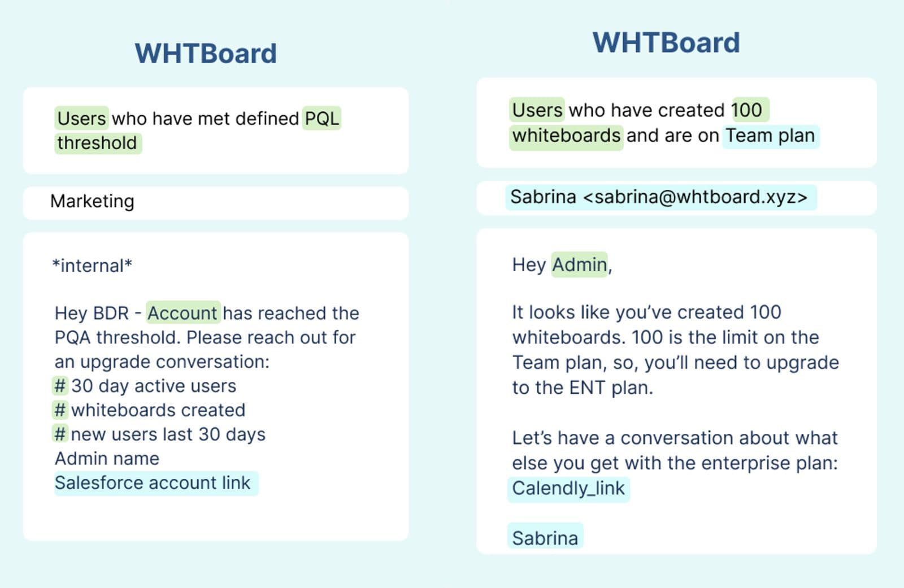Select the highlighted whiteboards token
Image resolution: width=904 pixels, height=588 pixels.
(566, 136)
